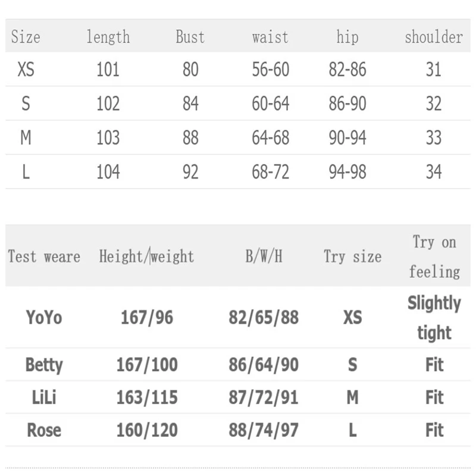The height and width of the screenshot is (476, 476).
Task: Select the bust value 92
Action: click(190, 173)
